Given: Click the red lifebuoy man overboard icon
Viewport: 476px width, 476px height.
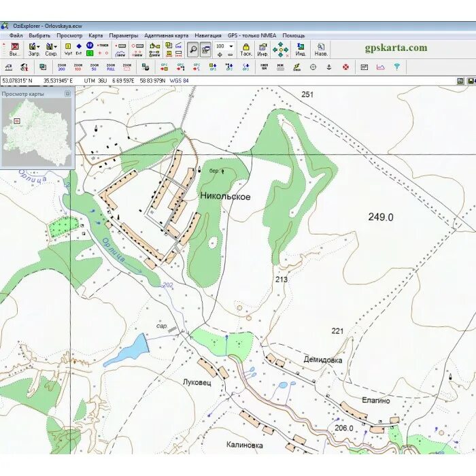Looking at the screenshot, I should click(x=345, y=67).
